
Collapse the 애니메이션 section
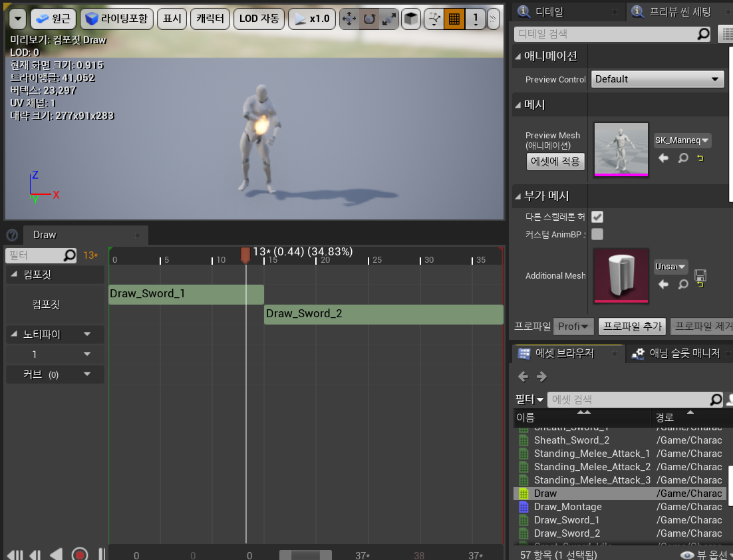(518, 57)
